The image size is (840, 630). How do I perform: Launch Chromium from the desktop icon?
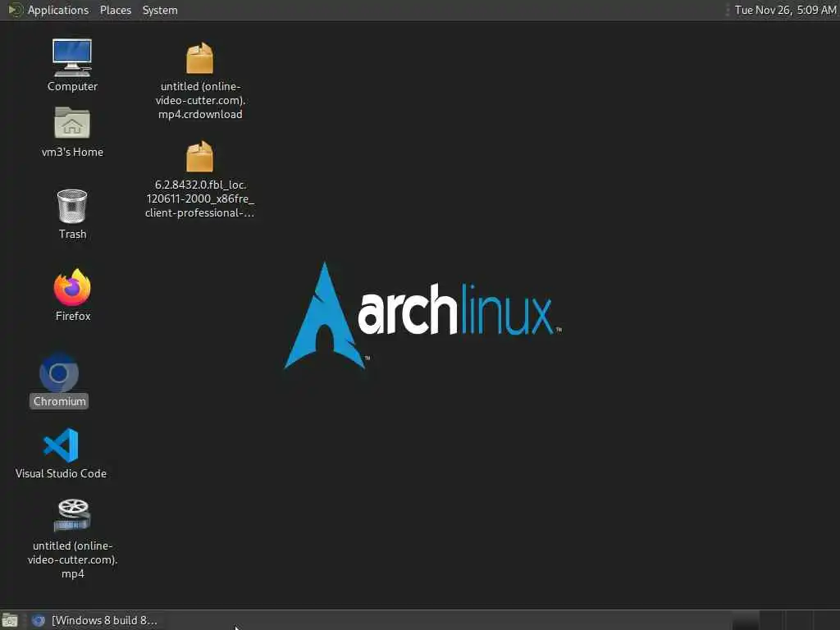click(x=59, y=373)
